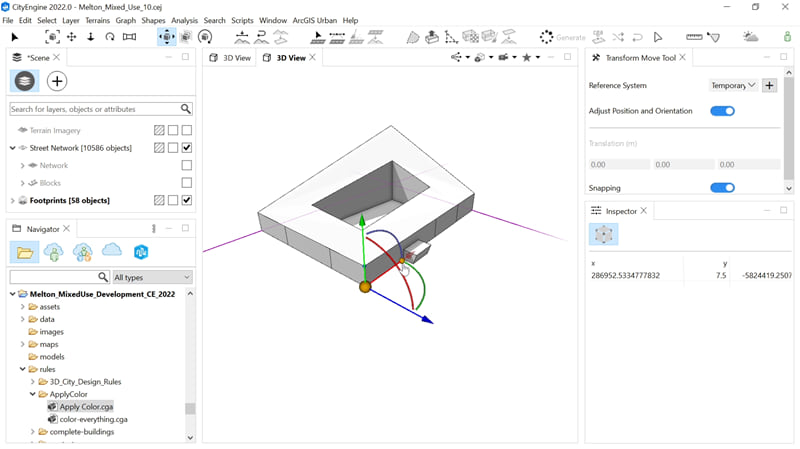This screenshot has height=449, width=800.
Task: Open the Reference System dropdown
Action: coord(733,85)
